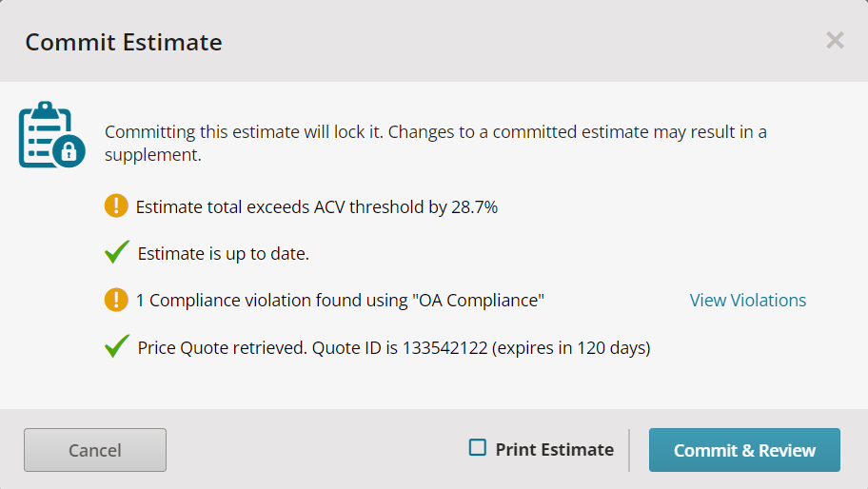Click the Price Quote retrieved status line
The width and height of the screenshot is (868, 489).
click(x=394, y=347)
